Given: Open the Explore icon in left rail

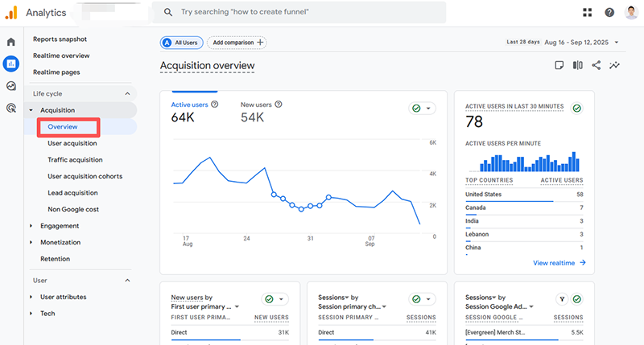Looking at the screenshot, I should (x=11, y=86).
